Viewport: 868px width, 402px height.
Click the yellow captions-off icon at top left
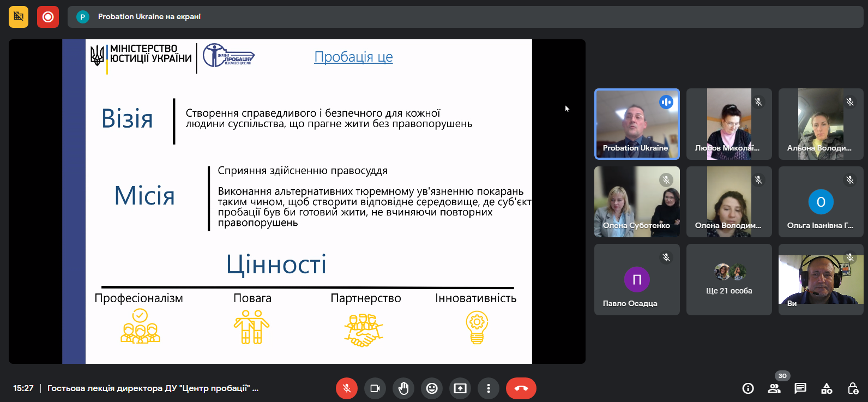click(x=19, y=17)
